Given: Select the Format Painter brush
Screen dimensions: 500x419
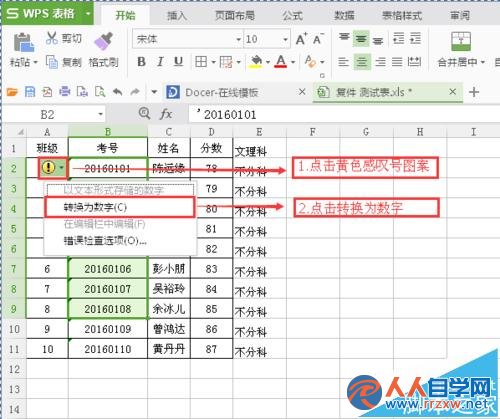Looking at the screenshot, I should (x=104, y=41).
